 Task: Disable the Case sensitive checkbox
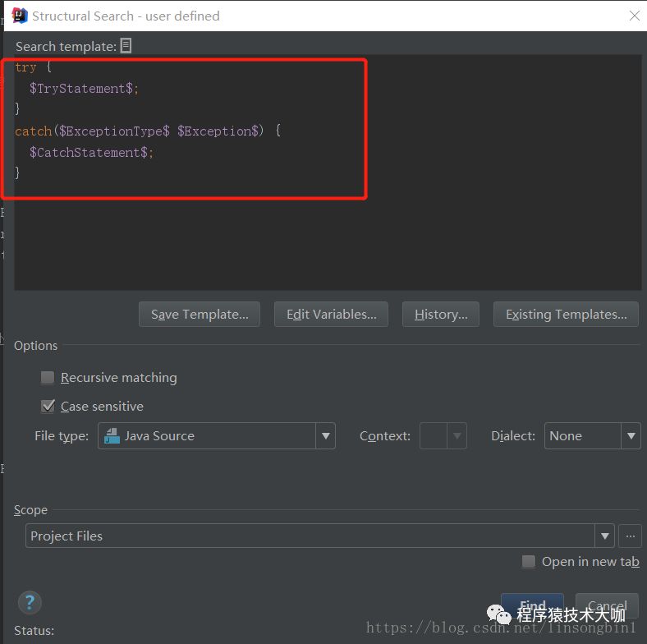(x=48, y=407)
